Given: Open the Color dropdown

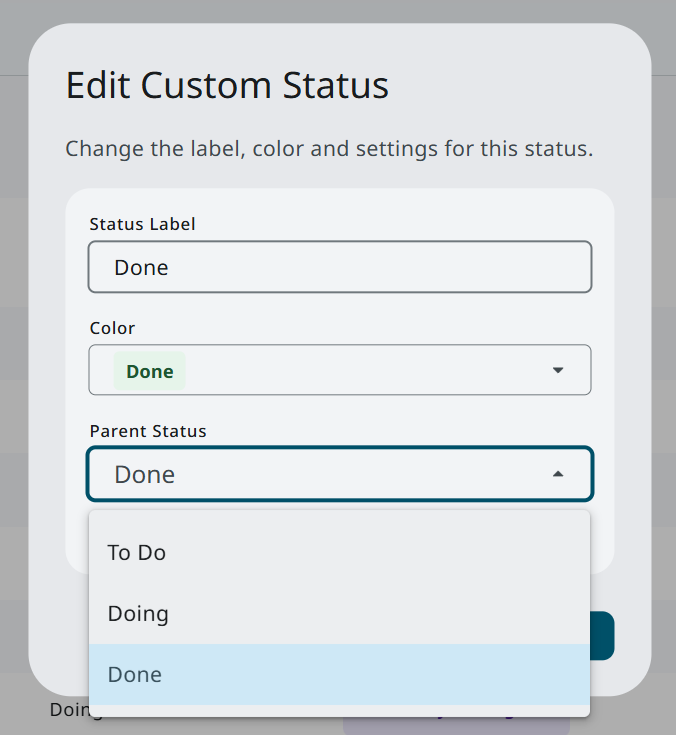Looking at the screenshot, I should coord(340,371).
